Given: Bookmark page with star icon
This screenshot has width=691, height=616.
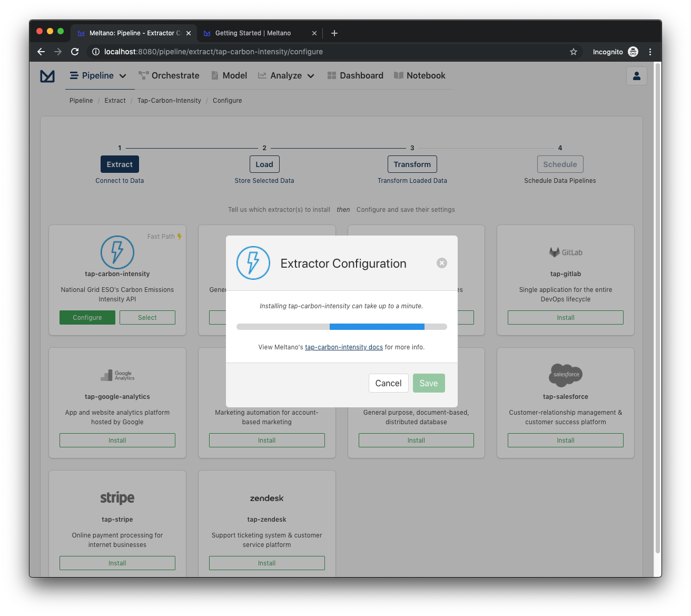Looking at the screenshot, I should 574,52.
